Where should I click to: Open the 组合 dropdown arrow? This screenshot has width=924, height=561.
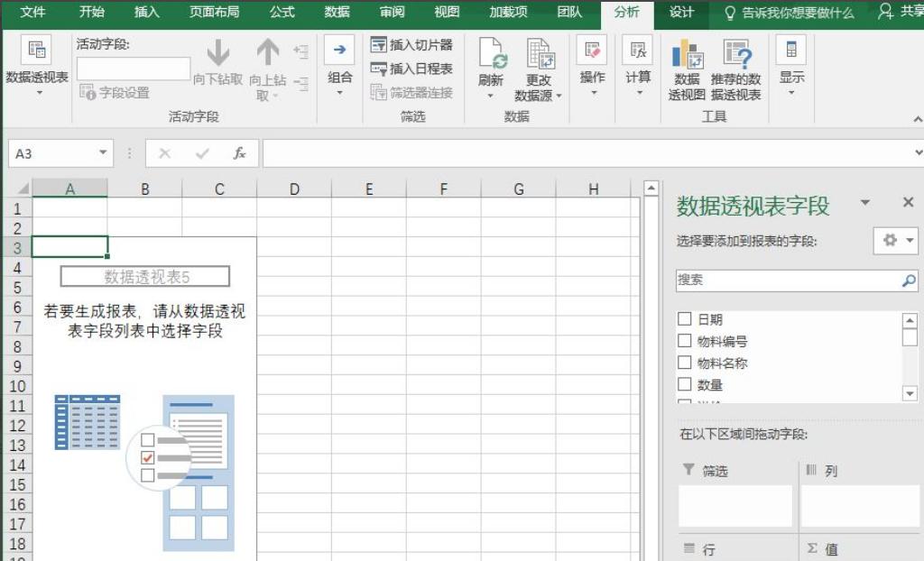coord(339,93)
